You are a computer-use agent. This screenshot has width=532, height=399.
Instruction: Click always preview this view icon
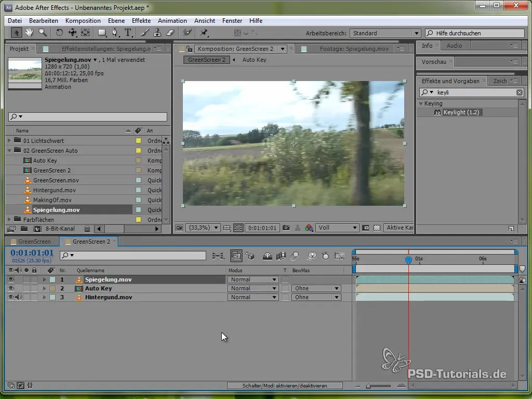(179, 228)
